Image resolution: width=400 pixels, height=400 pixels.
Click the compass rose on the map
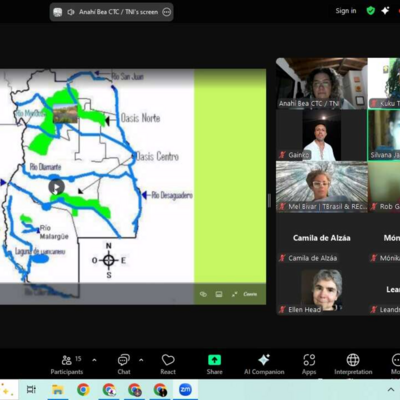coord(109,260)
